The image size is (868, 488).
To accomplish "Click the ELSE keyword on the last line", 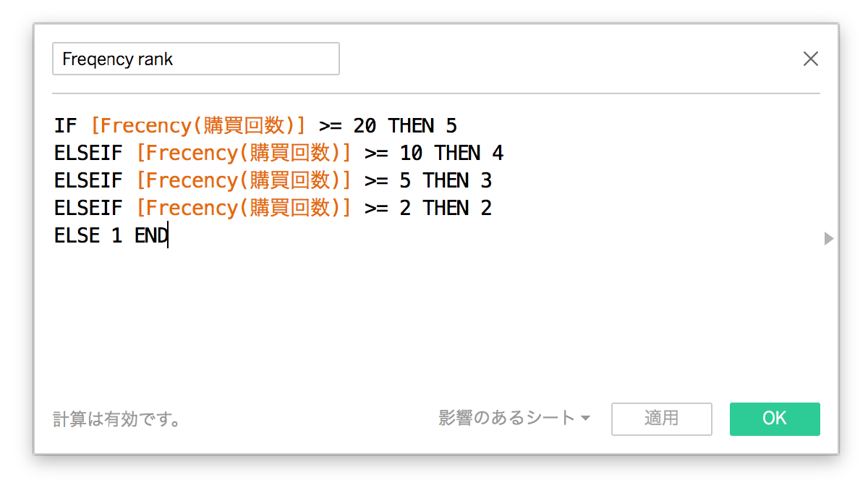I will pyautogui.click(x=77, y=236).
